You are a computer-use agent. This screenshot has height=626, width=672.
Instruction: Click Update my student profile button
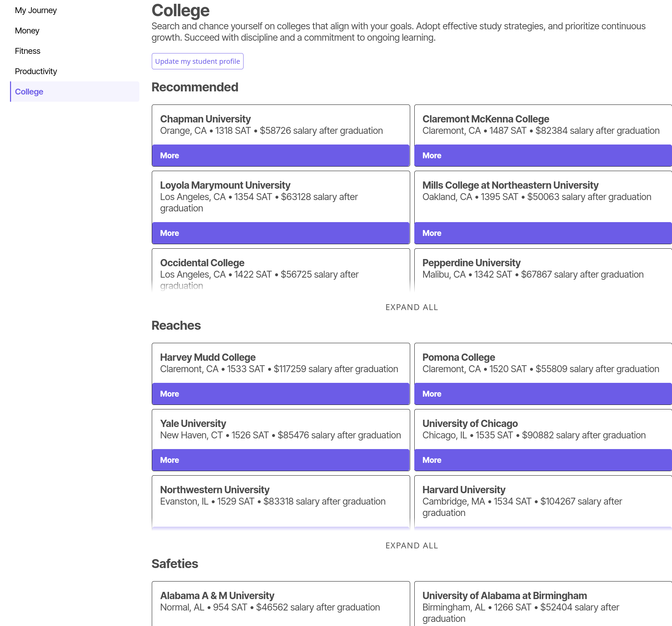click(197, 61)
